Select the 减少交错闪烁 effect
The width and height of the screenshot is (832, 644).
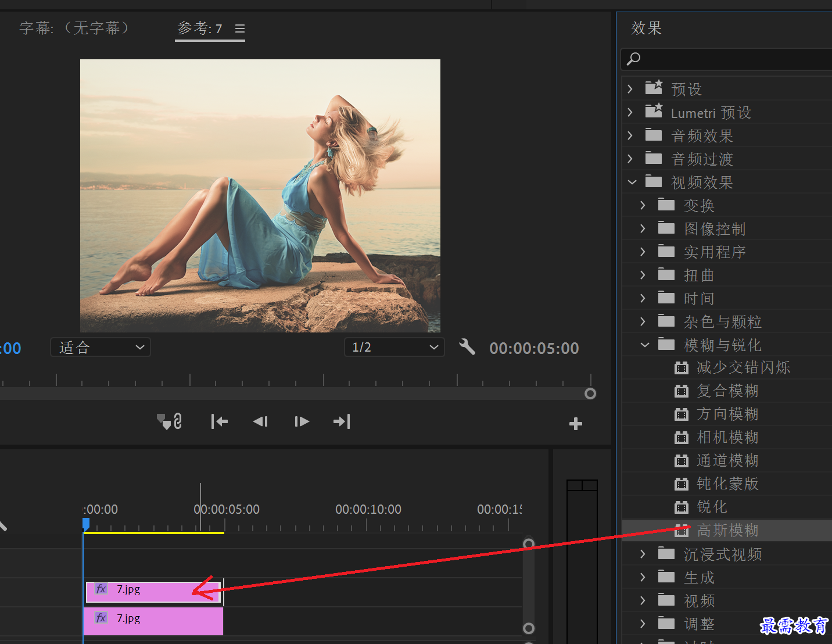(743, 367)
